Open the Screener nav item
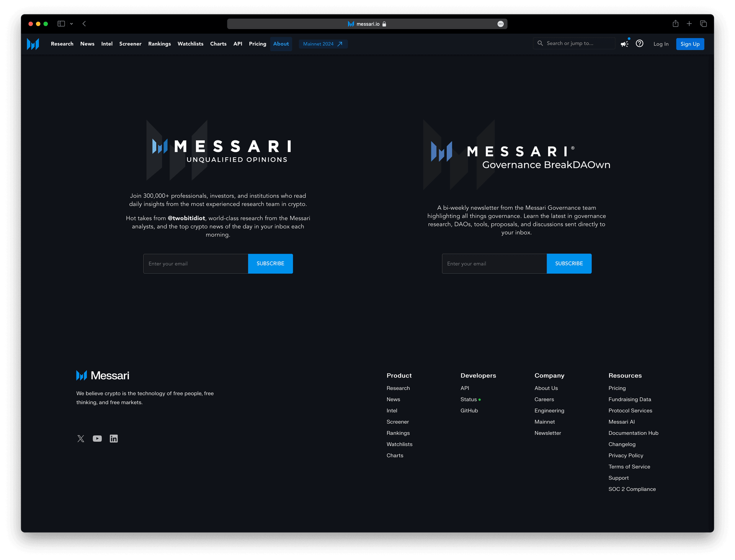The height and width of the screenshot is (560, 735). 130,44
